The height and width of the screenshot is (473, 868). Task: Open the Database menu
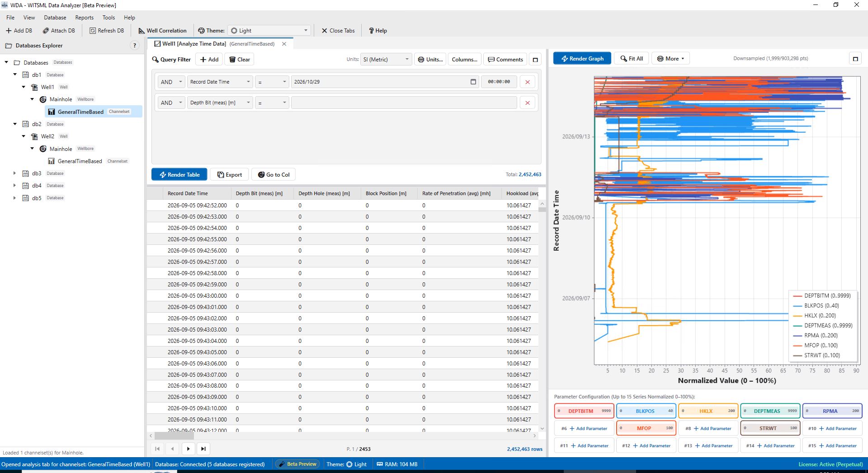pyautogui.click(x=55, y=18)
